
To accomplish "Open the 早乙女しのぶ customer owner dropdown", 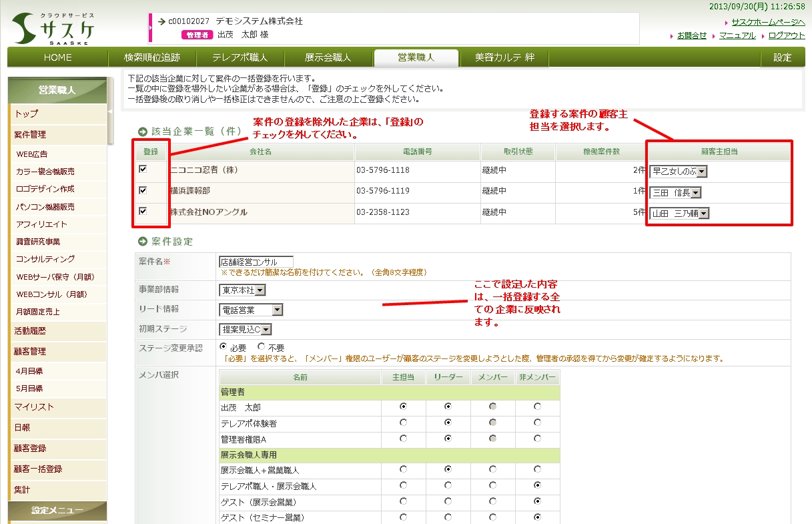I will coord(702,172).
